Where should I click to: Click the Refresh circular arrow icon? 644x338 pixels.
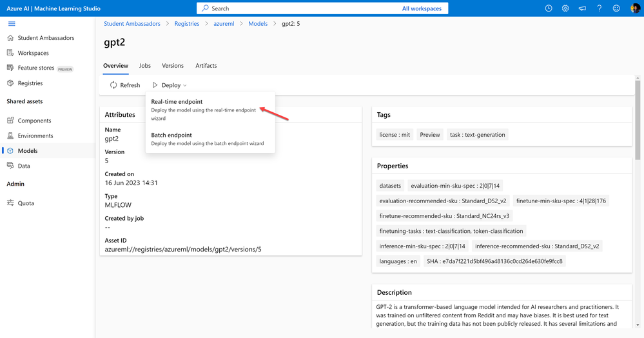(x=113, y=85)
